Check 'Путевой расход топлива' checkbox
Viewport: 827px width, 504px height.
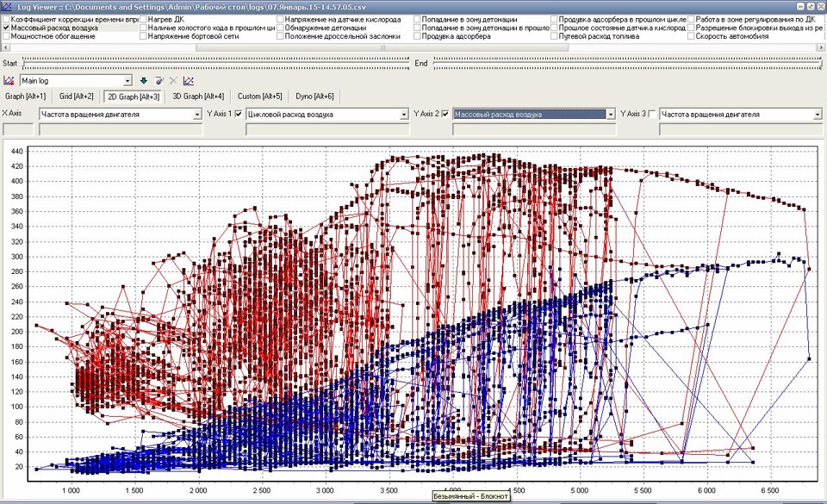[x=554, y=36]
